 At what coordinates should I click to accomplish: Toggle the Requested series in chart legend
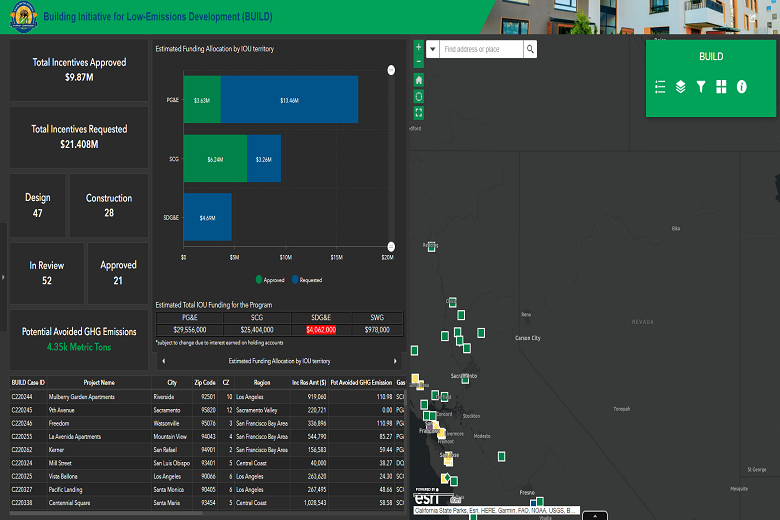tap(307, 280)
